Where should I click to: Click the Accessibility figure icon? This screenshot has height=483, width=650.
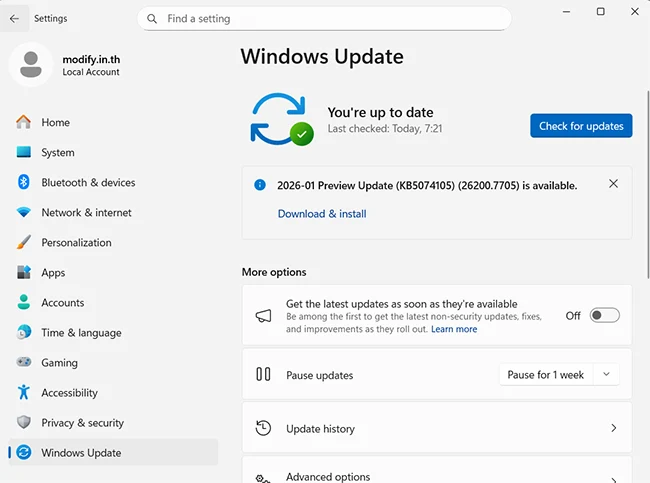click(24, 392)
